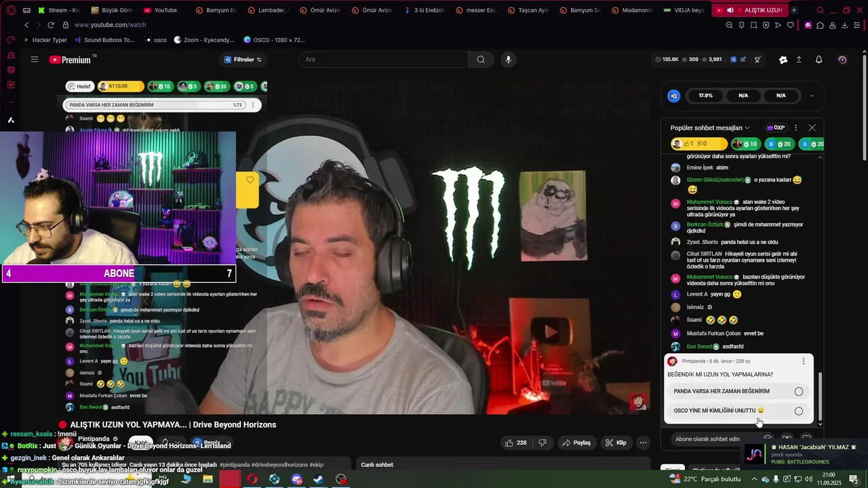The width and height of the screenshot is (868, 488).
Task: Select PANDA VARSA HER ZAMAN BEĞENİRİM option
Action: (739, 391)
